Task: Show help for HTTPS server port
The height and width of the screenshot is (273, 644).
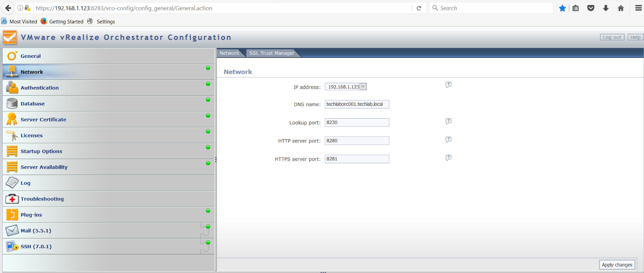Action: [x=448, y=158]
